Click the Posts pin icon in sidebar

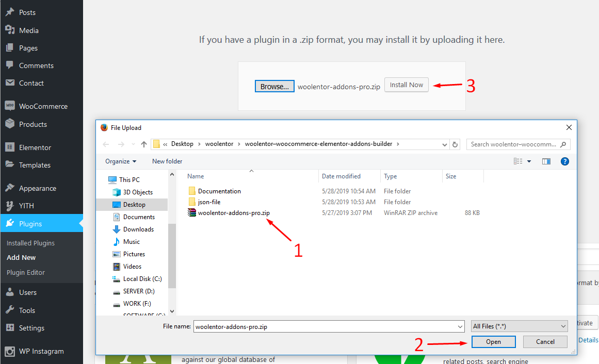[10, 12]
